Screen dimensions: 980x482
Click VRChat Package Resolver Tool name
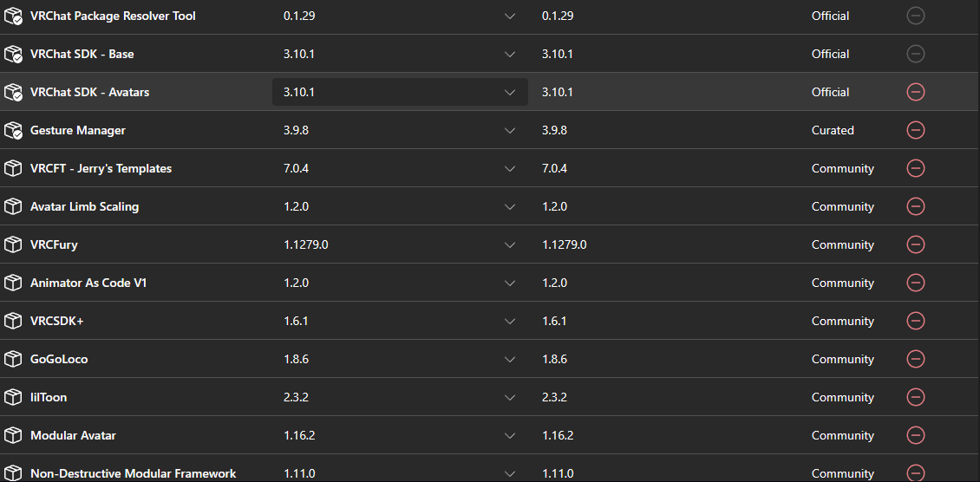[x=113, y=16]
